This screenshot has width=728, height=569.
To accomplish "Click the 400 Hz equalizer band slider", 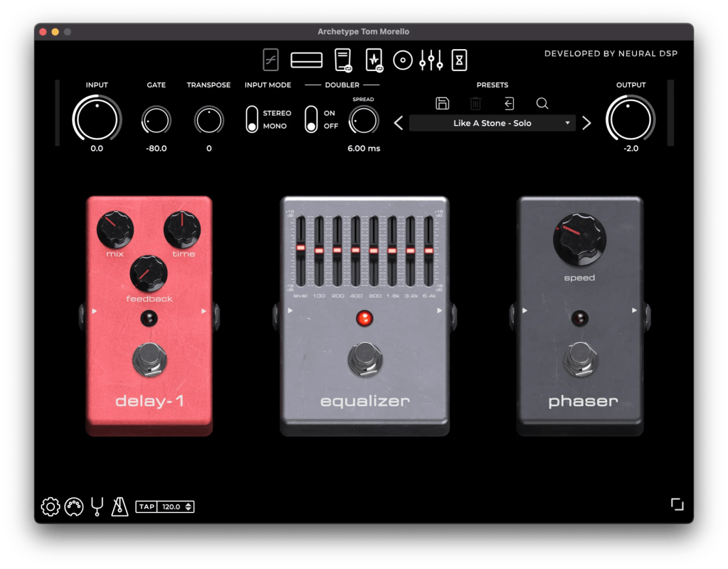I will [x=355, y=250].
